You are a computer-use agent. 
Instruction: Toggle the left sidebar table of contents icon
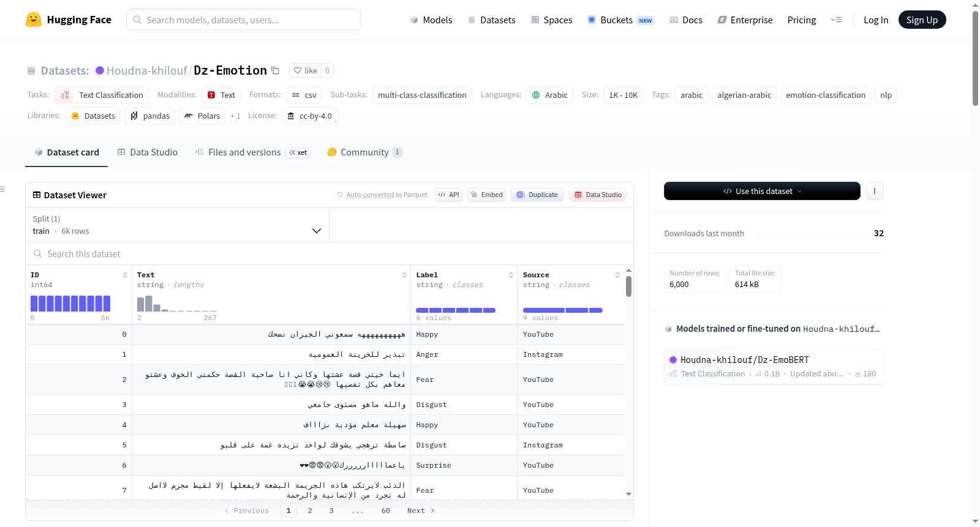tap(3, 189)
